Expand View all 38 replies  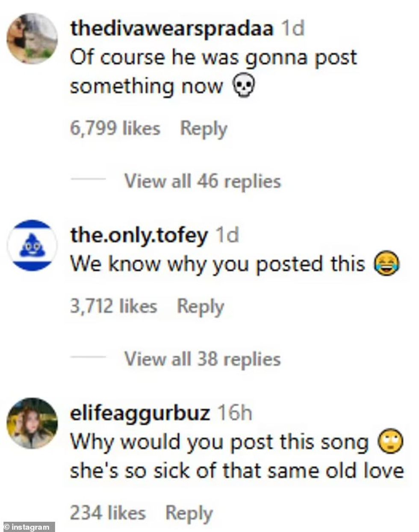coord(202,359)
